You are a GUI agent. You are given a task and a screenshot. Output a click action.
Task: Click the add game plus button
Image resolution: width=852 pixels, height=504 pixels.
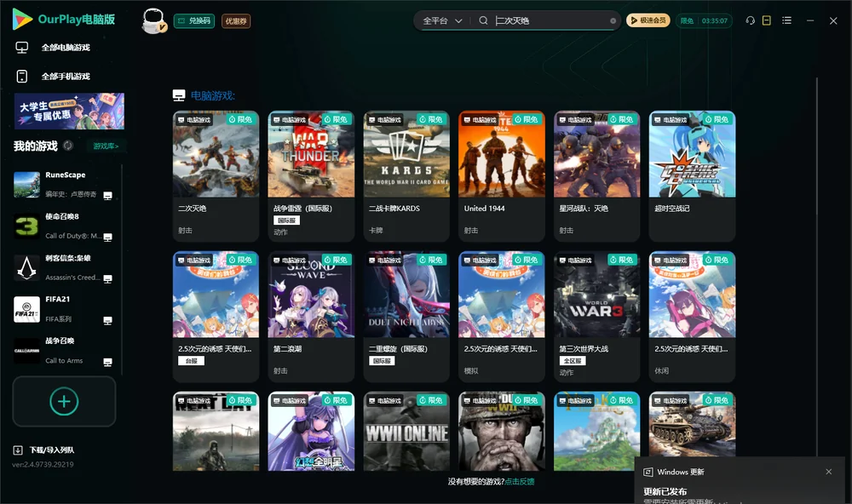click(x=64, y=401)
